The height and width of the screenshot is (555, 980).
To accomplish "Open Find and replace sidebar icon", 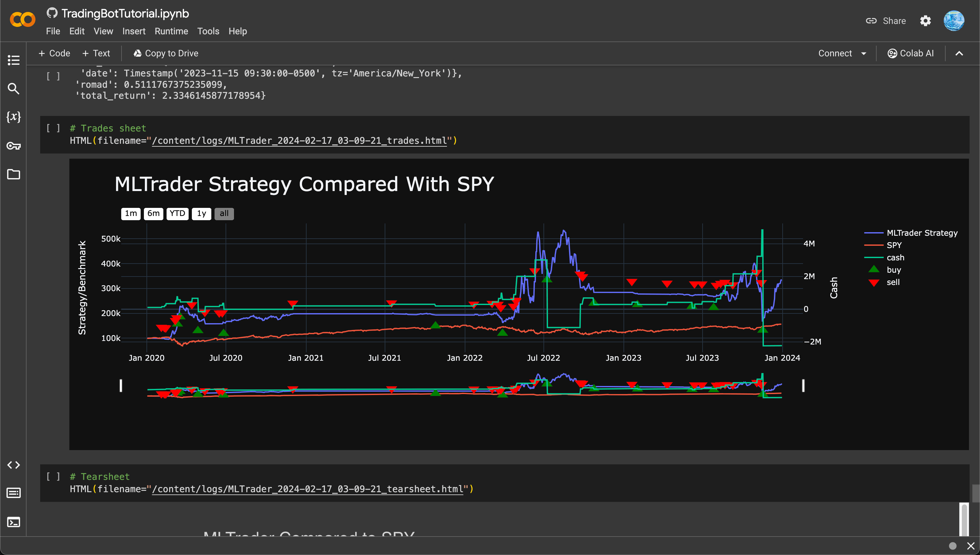I will 14,88.
